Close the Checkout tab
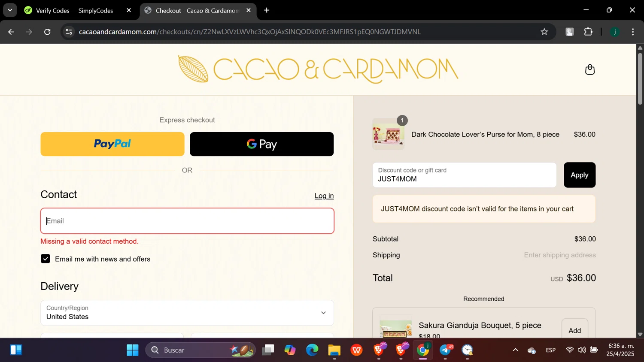644x362 pixels. pos(249,10)
